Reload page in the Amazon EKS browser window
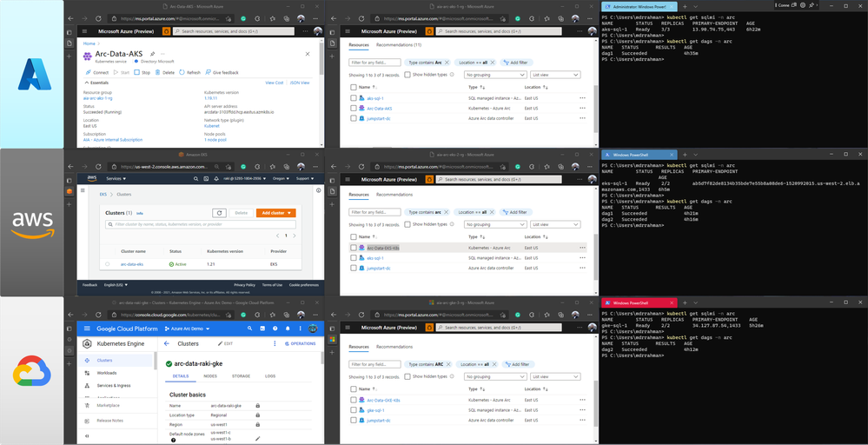Image resolution: width=868 pixels, height=445 pixels. [x=98, y=167]
